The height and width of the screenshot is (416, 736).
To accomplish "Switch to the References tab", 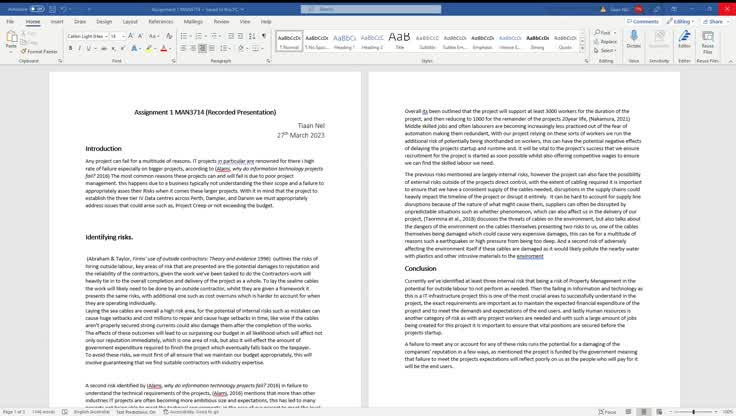I will coord(159,20).
